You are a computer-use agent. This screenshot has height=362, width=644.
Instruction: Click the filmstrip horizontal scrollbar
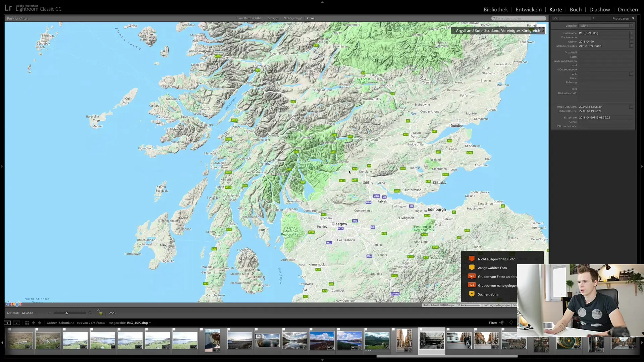447,356
